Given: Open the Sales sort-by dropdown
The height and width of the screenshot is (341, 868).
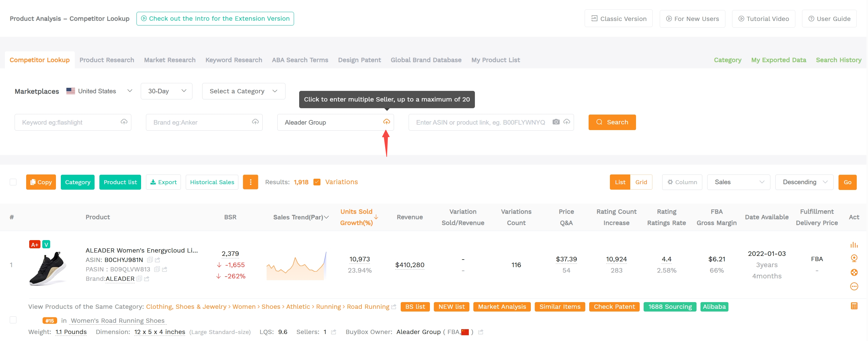Looking at the screenshot, I should point(738,182).
